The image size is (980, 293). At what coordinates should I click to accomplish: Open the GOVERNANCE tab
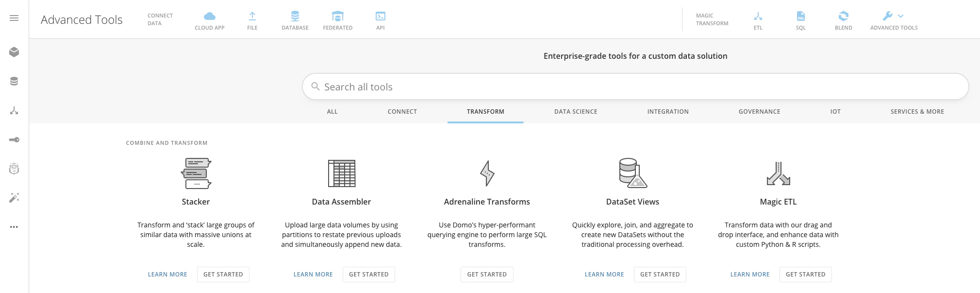tap(760, 111)
